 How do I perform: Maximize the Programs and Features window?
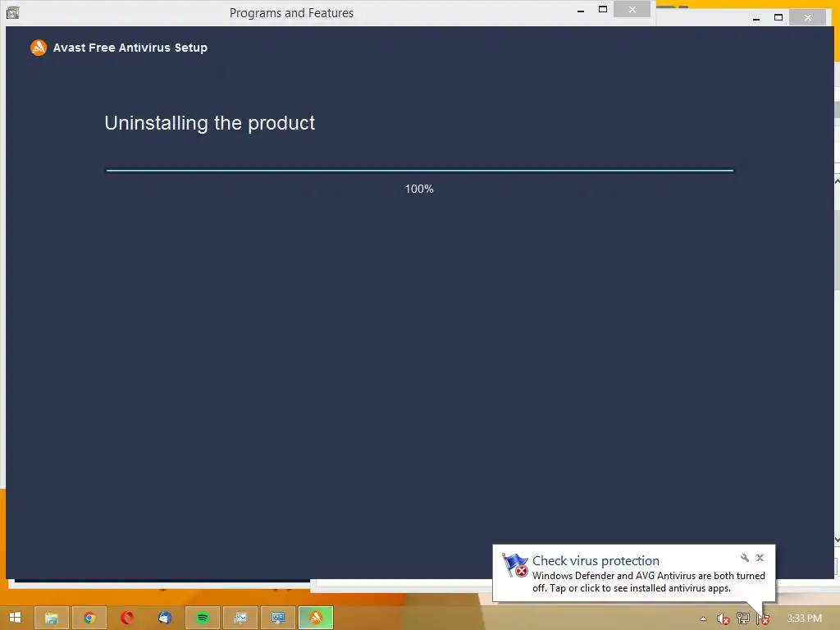tap(603, 10)
